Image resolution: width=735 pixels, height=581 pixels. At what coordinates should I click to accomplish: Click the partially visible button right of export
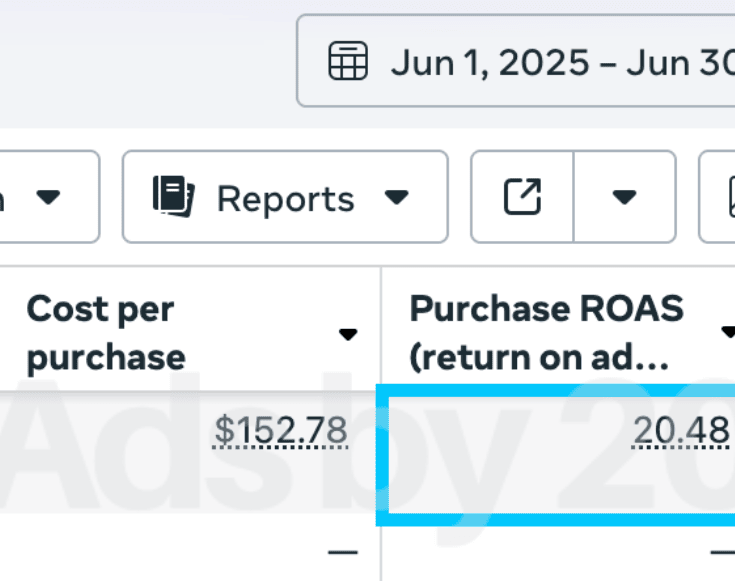[x=720, y=197]
